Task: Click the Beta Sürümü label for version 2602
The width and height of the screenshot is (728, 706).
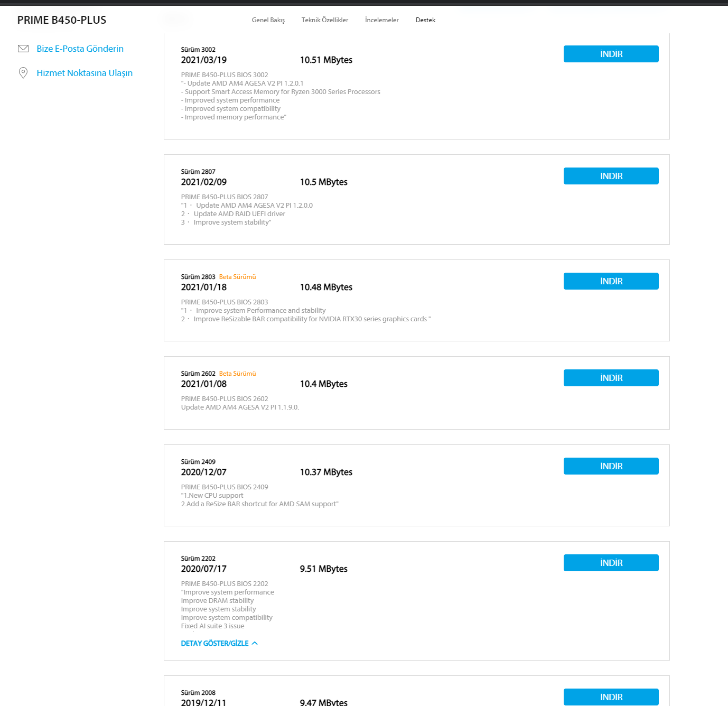Action: coord(237,374)
